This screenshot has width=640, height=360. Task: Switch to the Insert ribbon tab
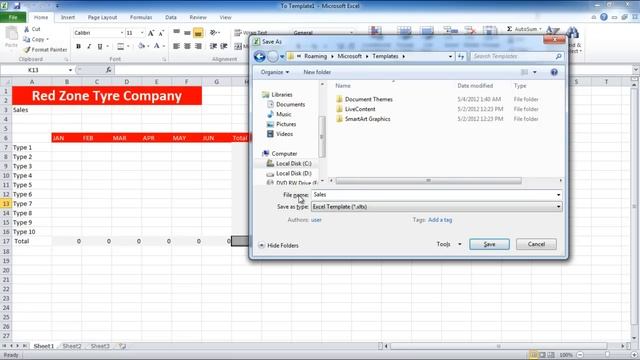coord(68,18)
